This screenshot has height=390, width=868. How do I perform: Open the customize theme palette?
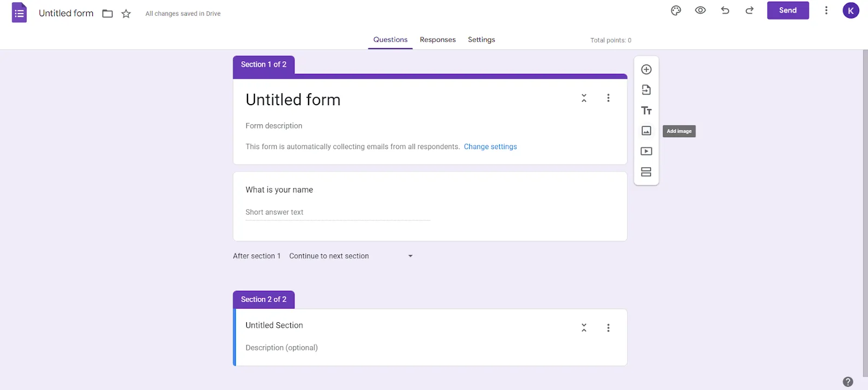coord(676,10)
